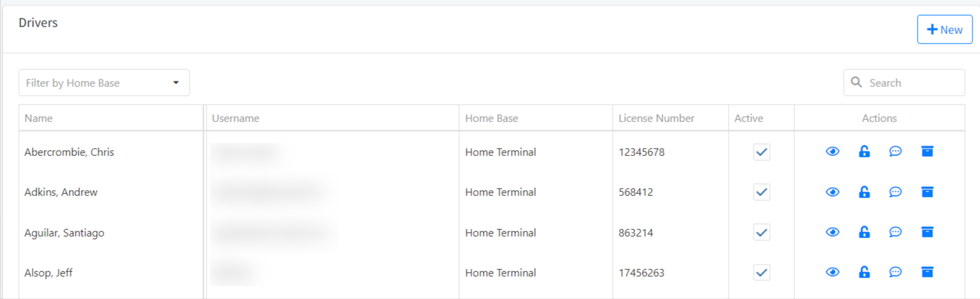This screenshot has width=980, height=299.
Task: Click the eye icon in Alsop, Jeff row
Action: pos(832,273)
